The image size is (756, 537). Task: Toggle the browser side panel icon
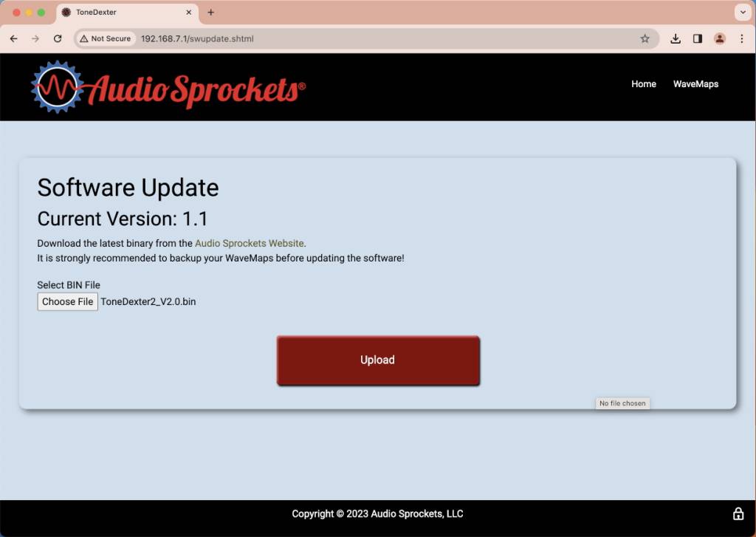click(698, 38)
